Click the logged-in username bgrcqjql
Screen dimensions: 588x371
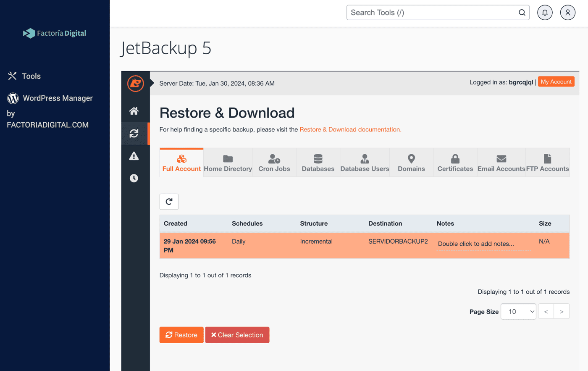pyautogui.click(x=521, y=82)
